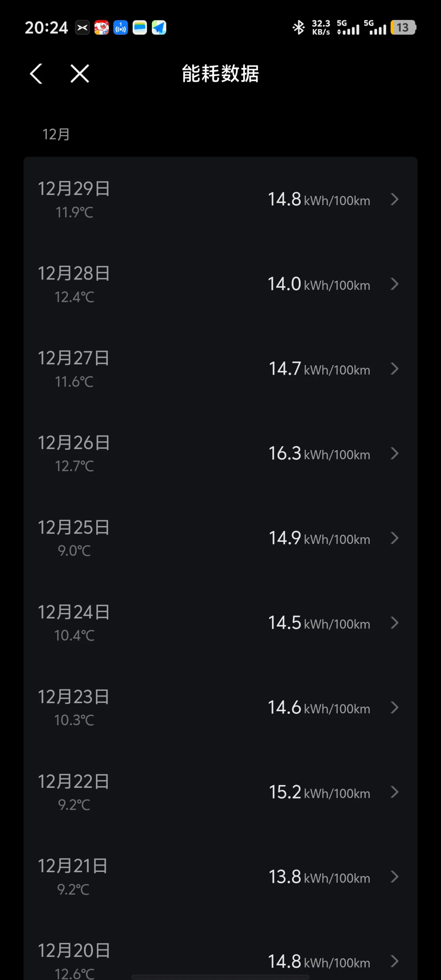Tap the blue hotspot notification icon

pyautogui.click(x=120, y=28)
